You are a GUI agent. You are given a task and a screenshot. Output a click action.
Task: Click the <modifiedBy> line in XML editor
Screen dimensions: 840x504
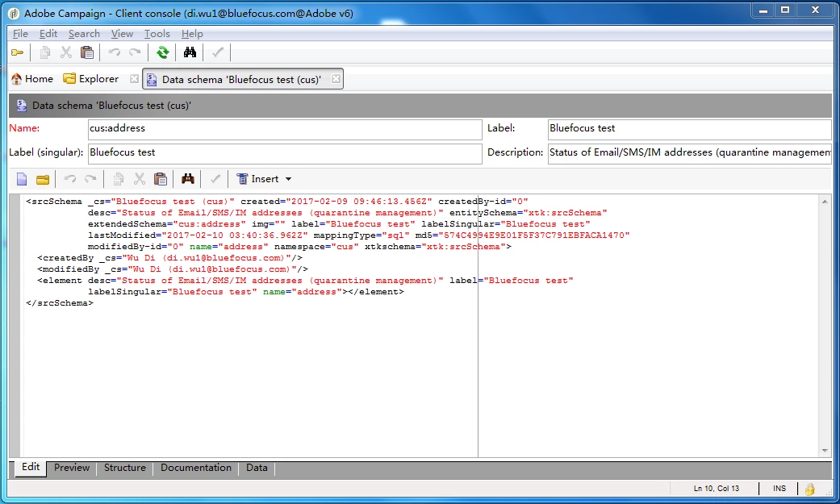click(x=173, y=269)
